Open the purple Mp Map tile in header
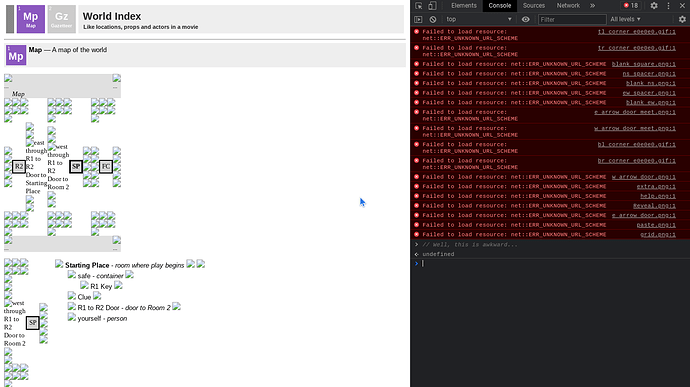Viewport: 690px width, 387px height. click(x=31, y=19)
